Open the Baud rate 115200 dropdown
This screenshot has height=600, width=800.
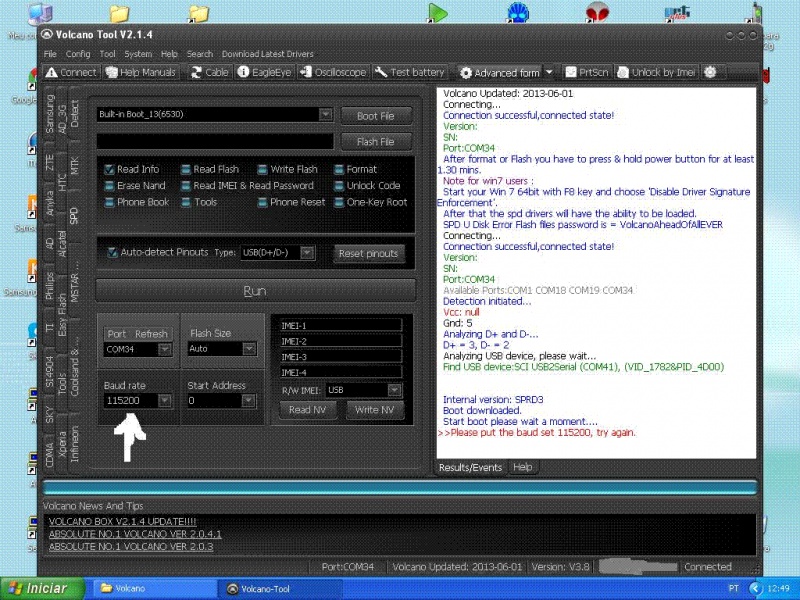pyautogui.click(x=164, y=401)
